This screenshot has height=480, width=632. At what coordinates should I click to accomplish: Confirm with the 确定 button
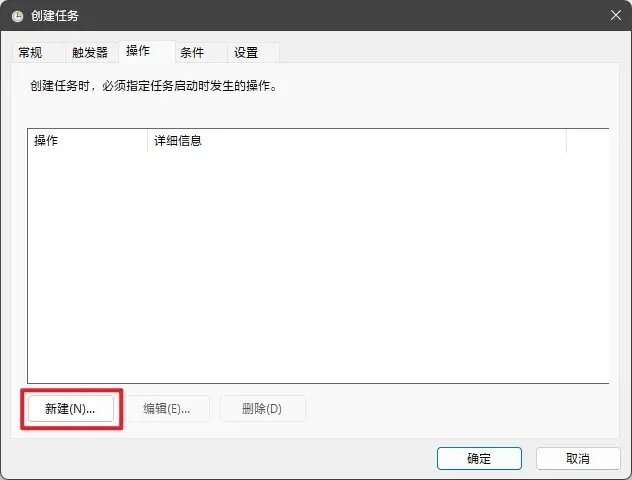pyautogui.click(x=479, y=458)
